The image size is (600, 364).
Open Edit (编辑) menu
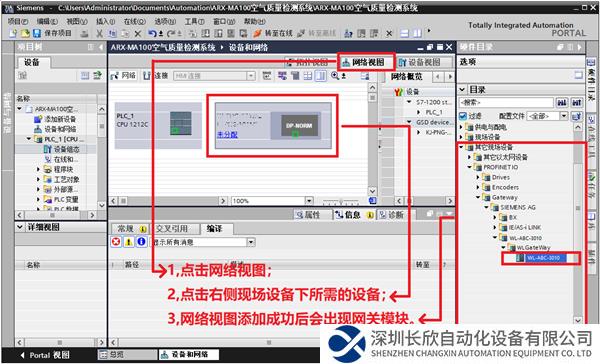47,21
